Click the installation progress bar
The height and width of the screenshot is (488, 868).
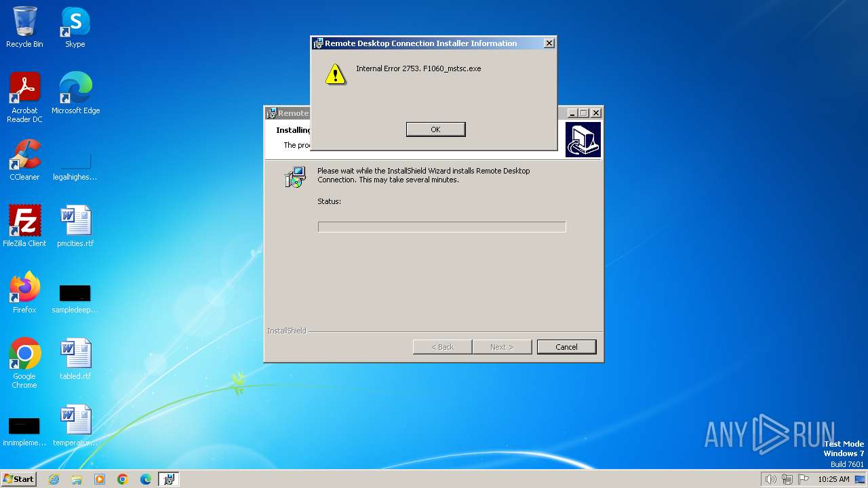pyautogui.click(x=441, y=227)
